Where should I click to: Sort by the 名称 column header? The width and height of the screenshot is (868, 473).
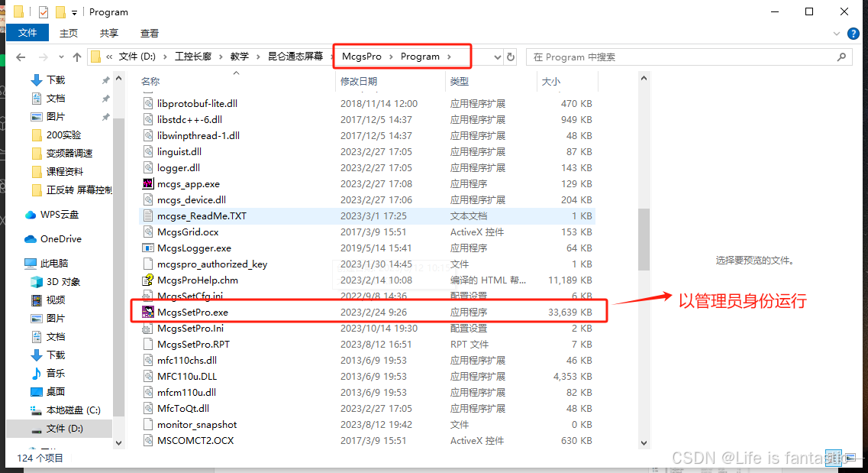coord(150,82)
